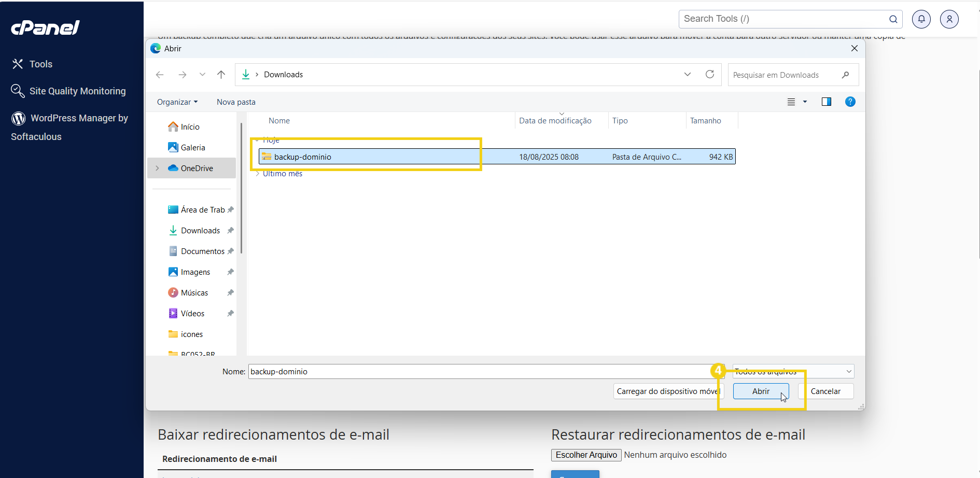Go back using the left arrow
The width and height of the screenshot is (980, 478).
tap(160, 75)
